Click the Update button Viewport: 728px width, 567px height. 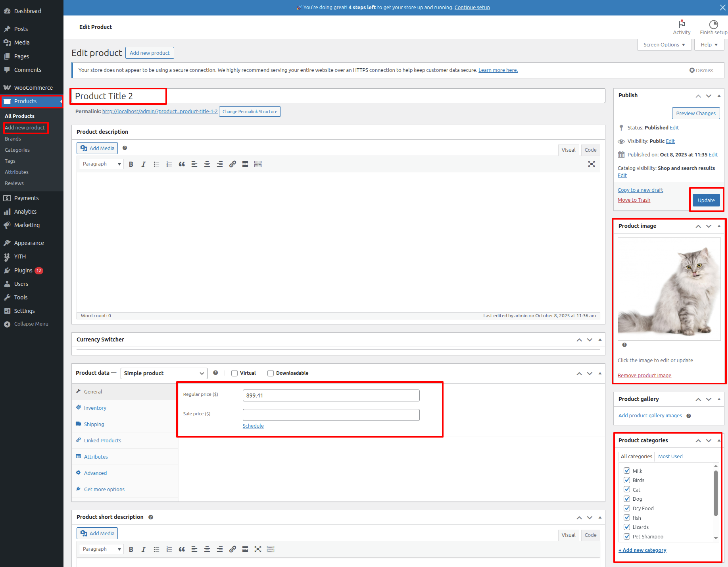[x=706, y=201]
